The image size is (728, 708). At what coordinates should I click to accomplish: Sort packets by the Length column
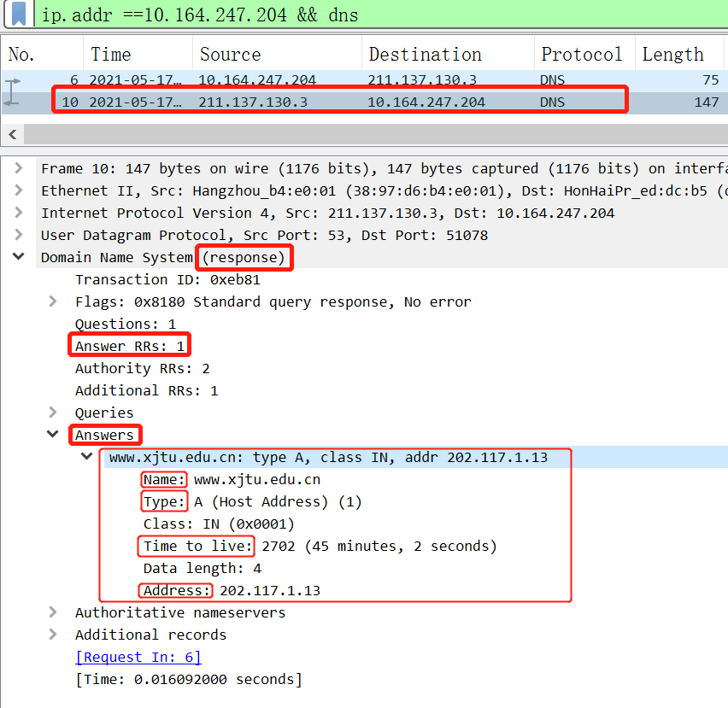(x=673, y=54)
